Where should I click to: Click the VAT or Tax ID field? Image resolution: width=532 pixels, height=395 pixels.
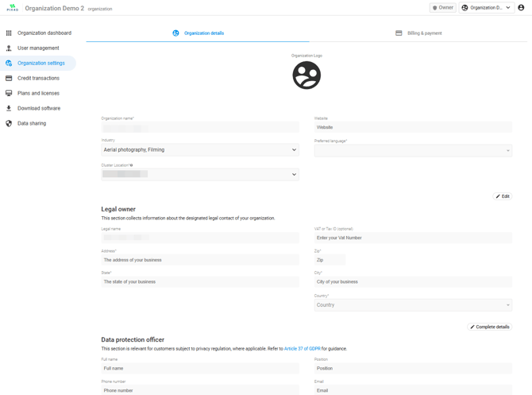413,238
